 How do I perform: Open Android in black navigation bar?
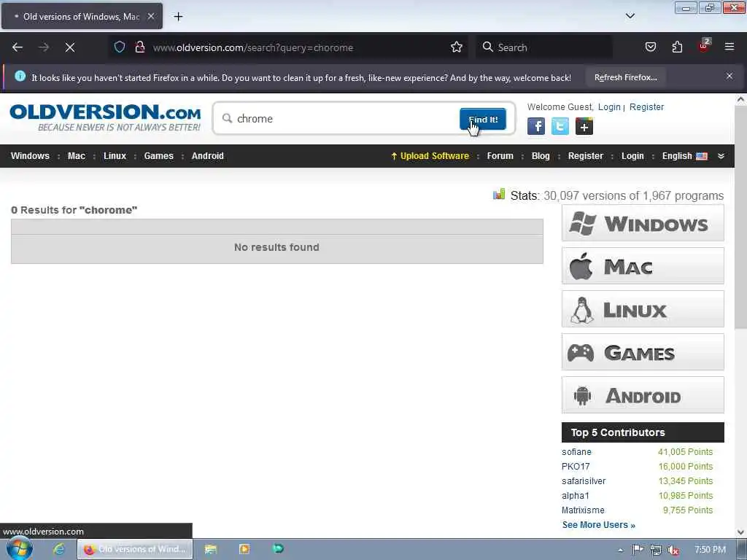(207, 156)
